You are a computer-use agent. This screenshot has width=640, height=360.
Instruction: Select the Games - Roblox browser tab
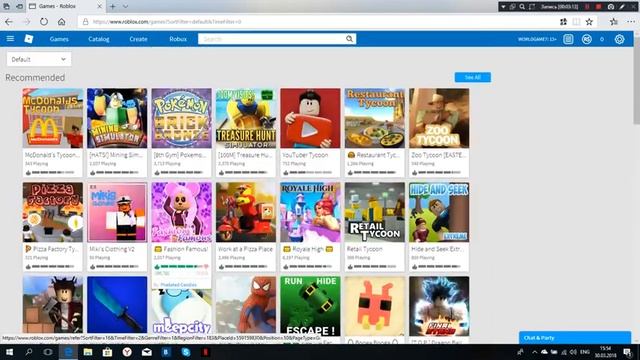pos(65,6)
